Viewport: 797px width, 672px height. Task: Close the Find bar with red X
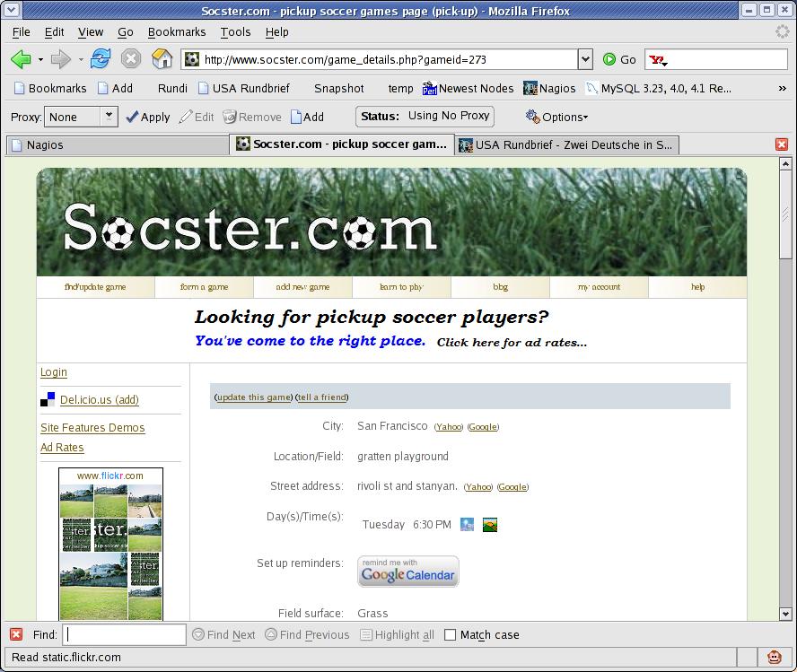(16, 634)
